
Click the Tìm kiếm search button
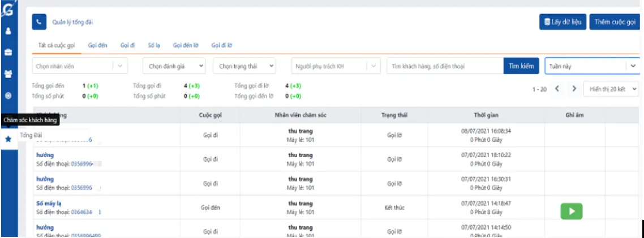(x=521, y=66)
